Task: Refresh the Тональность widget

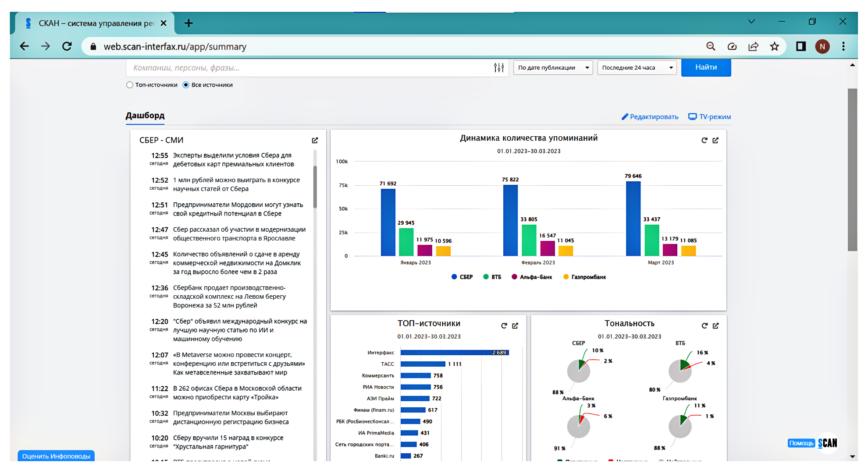Action: [704, 325]
